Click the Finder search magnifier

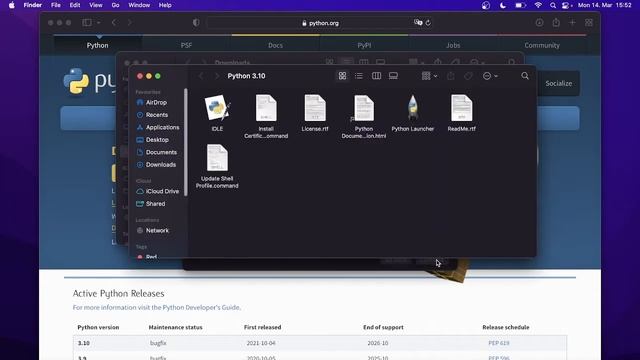pyautogui.click(x=525, y=76)
